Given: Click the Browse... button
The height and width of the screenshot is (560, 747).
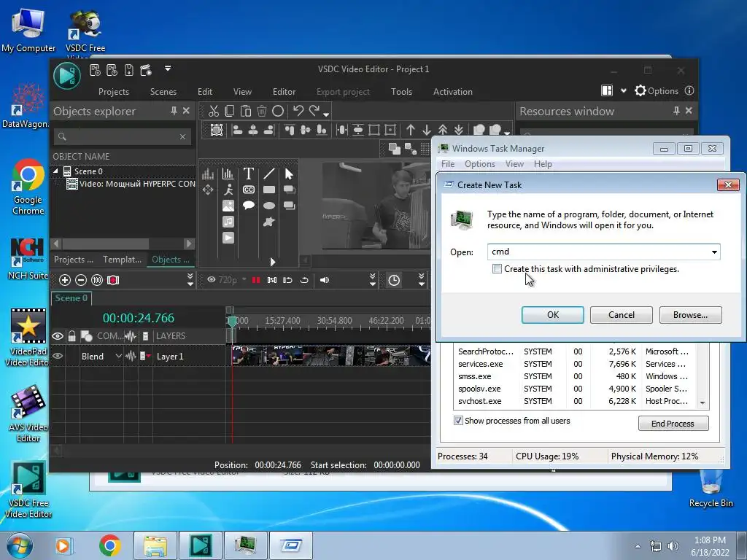Looking at the screenshot, I should 690,315.
